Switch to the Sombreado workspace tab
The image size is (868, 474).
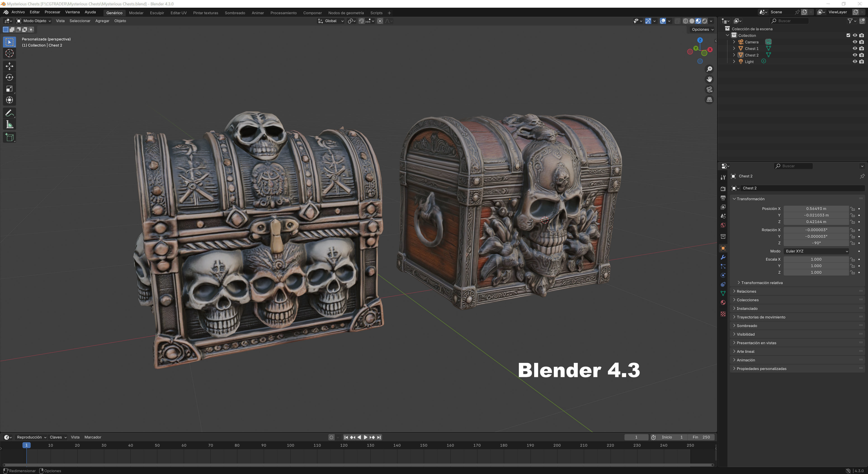pos(235,13)
